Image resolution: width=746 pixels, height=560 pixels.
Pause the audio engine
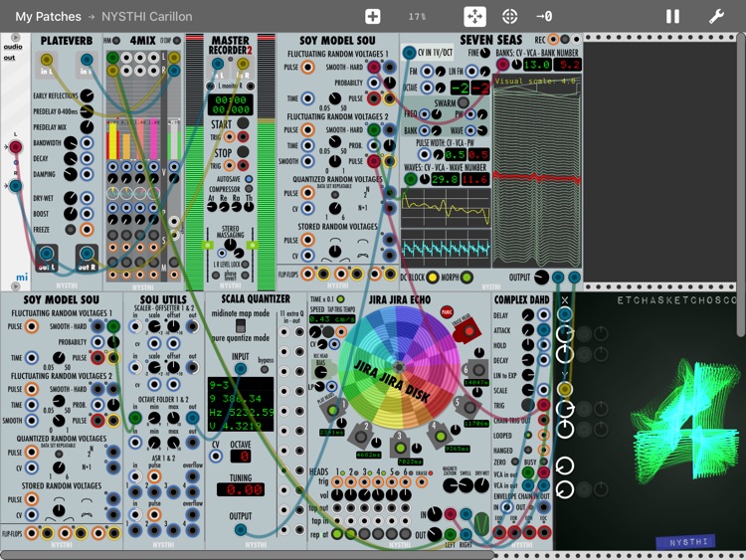point(672,17)
